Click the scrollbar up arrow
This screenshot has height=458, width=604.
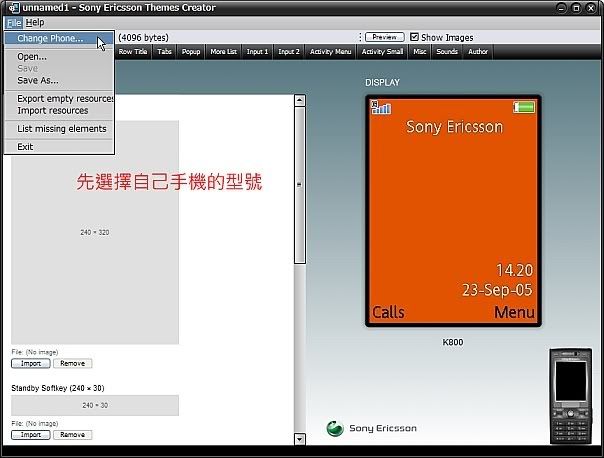(x=300, y=101)
